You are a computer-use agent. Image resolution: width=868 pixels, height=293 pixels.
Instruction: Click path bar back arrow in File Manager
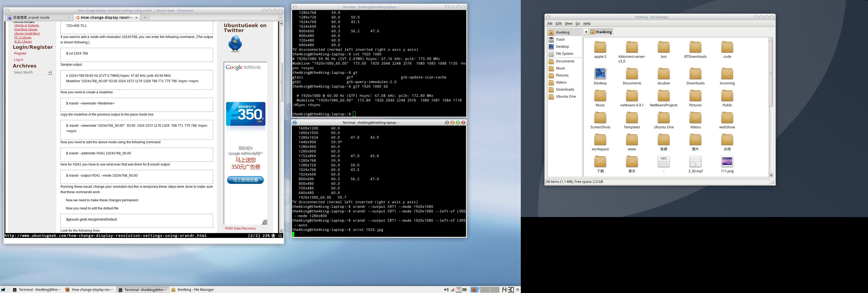586,32
